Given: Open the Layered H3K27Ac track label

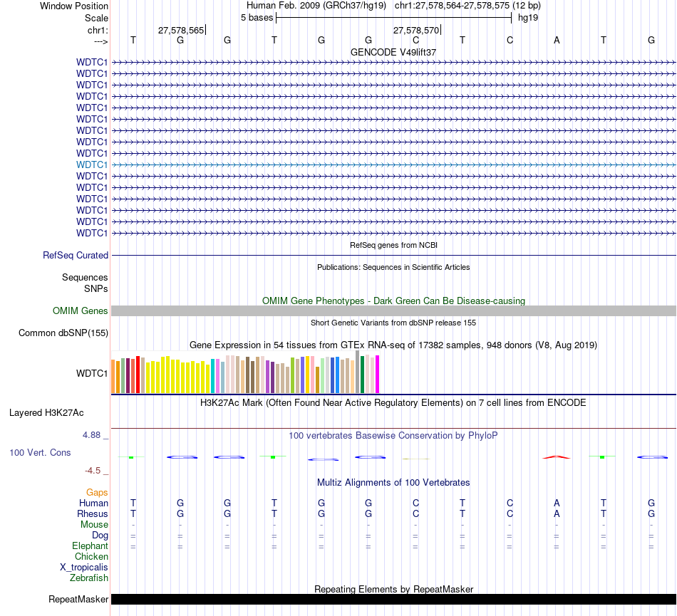Looking at the screenshot, I should tap(46, 413).
